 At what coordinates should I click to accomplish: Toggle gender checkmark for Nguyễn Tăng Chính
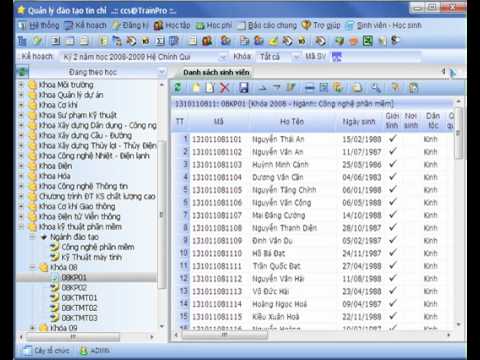[x=393, y=189]
